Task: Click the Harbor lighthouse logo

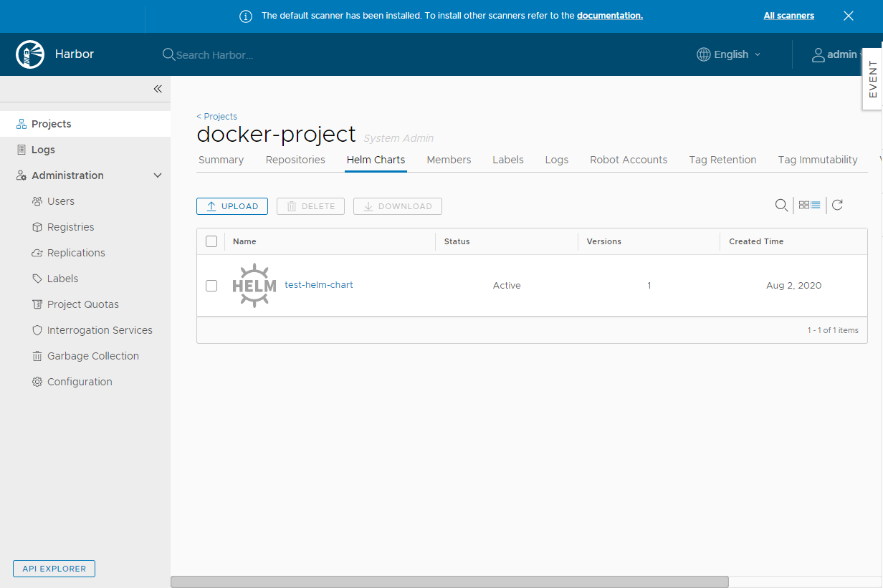Action: click(29, 54)
